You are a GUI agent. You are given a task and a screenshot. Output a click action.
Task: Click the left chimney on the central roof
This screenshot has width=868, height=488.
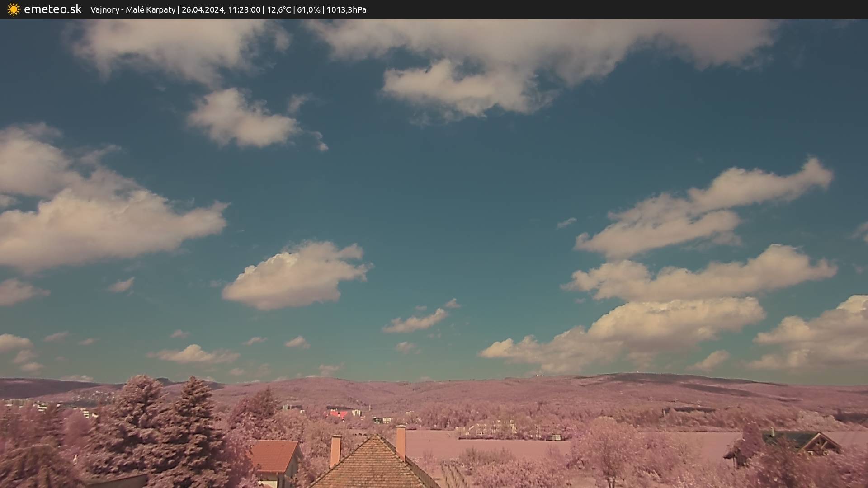click(335, 450)
